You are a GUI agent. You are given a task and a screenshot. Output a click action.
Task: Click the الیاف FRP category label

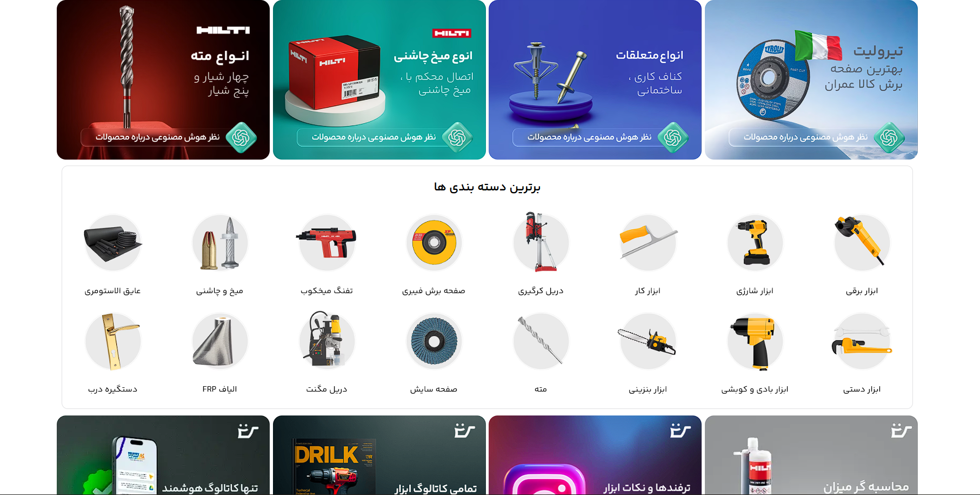coord(219,389)
